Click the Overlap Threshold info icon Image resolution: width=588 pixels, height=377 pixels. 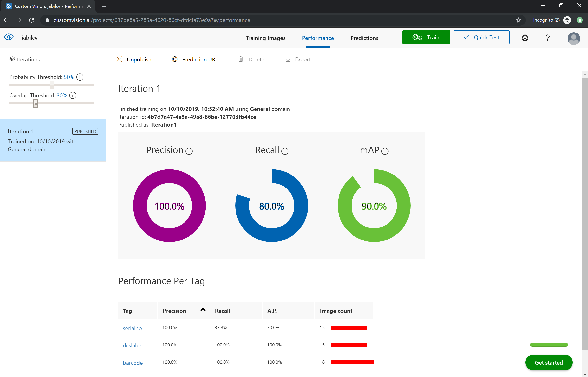pos(73,96)
